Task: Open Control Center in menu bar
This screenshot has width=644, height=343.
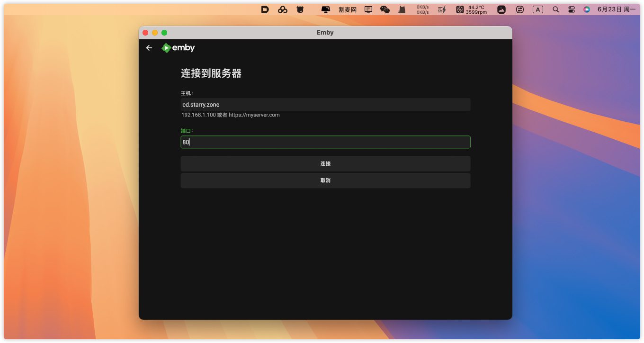Action: point(572,9)
